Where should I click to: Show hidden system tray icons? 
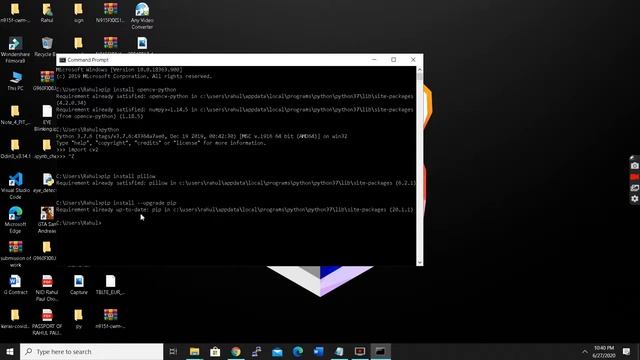pos(584,351)
